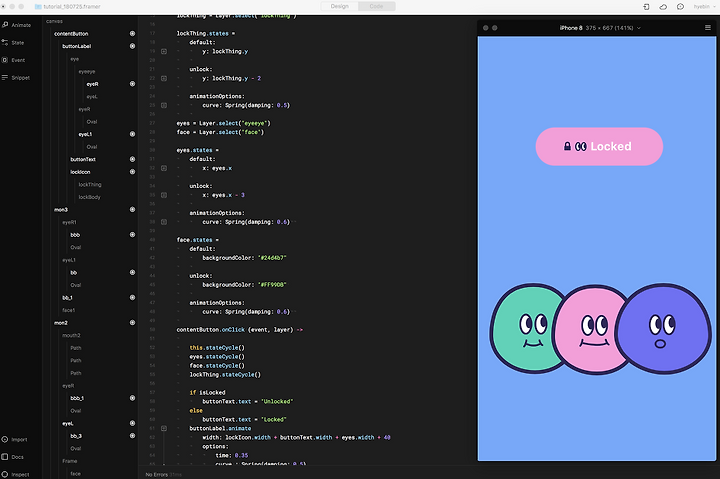This screenshot has width=720, height=479.
Task: Open the iPhone 8 device dropdown
Action: point(600,28)
